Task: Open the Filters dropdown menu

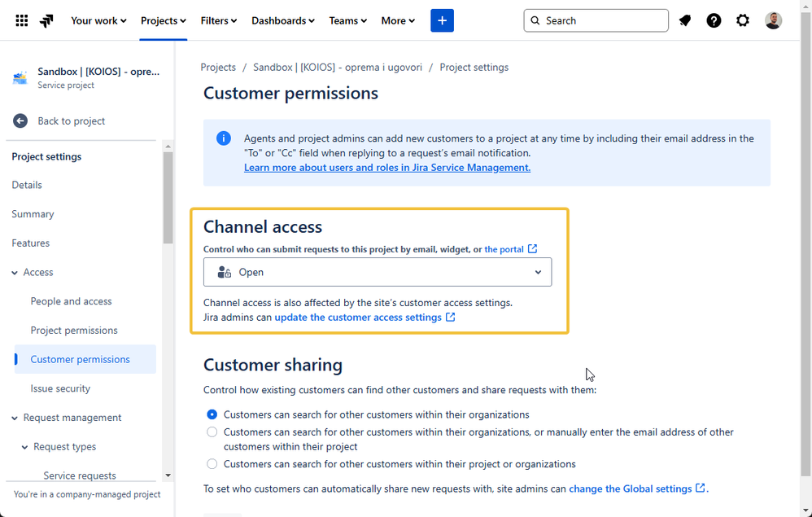Action: [219, 20]
